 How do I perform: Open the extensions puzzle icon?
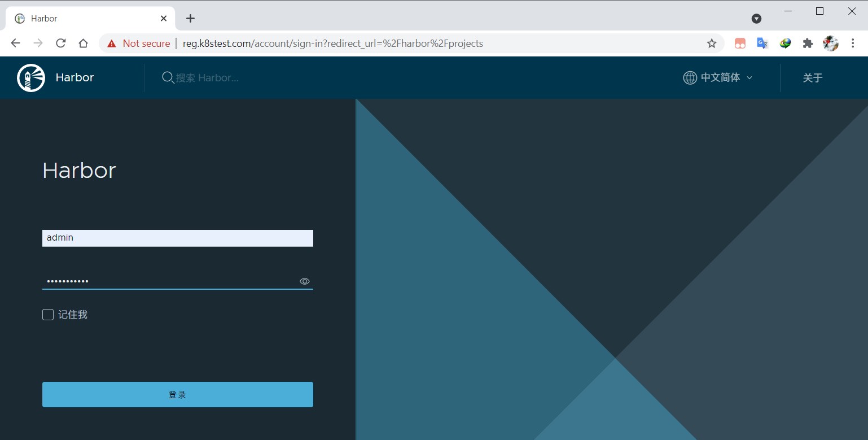click(808, 43)
